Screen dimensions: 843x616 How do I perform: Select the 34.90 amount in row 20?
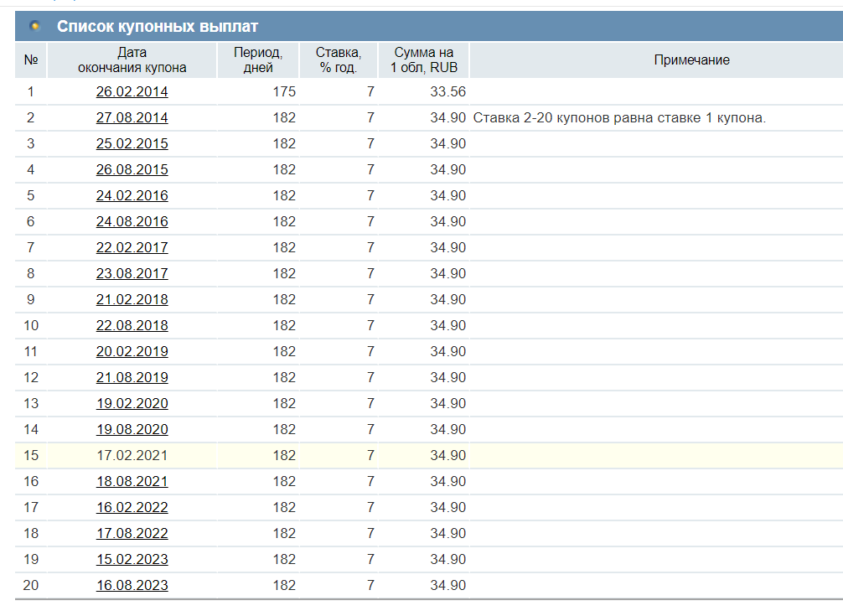click(447, 585)
